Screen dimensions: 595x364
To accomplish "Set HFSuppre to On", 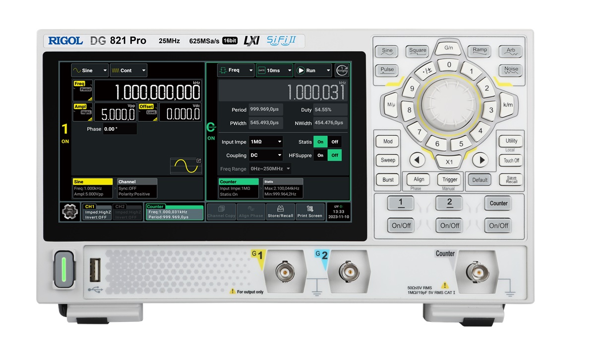I will [x=320, y=156].
